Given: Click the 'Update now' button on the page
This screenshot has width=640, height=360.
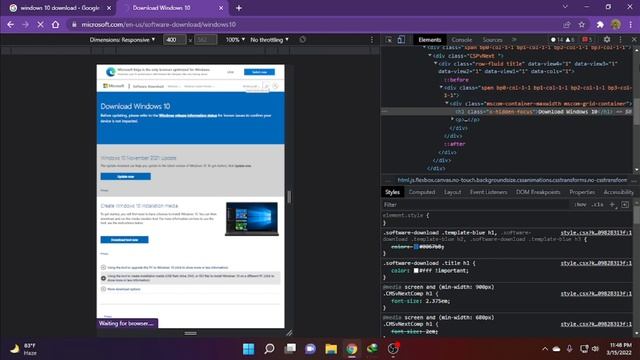Looking at the screenshot, I should (x=125, y=177).
